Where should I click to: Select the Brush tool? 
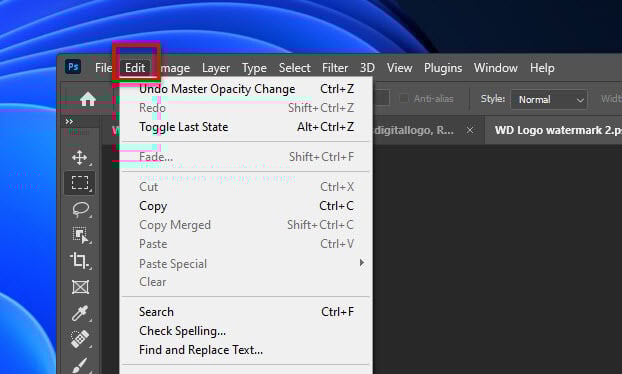80,365
